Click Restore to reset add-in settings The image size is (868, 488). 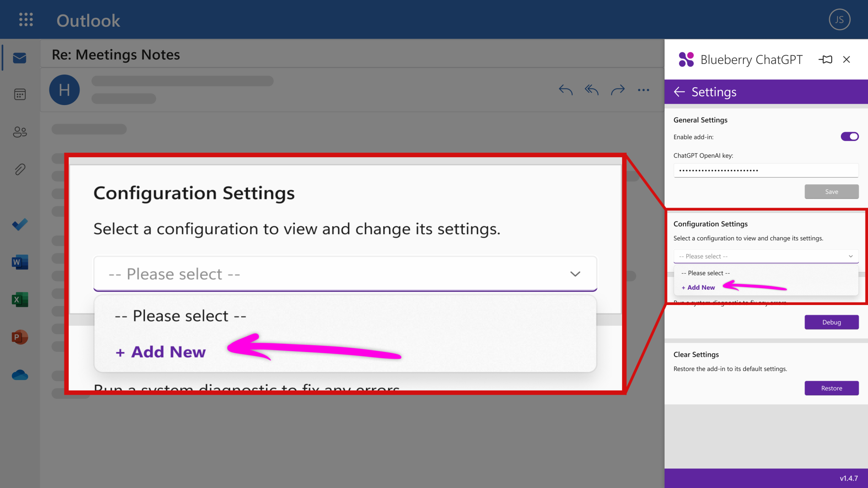831,388
